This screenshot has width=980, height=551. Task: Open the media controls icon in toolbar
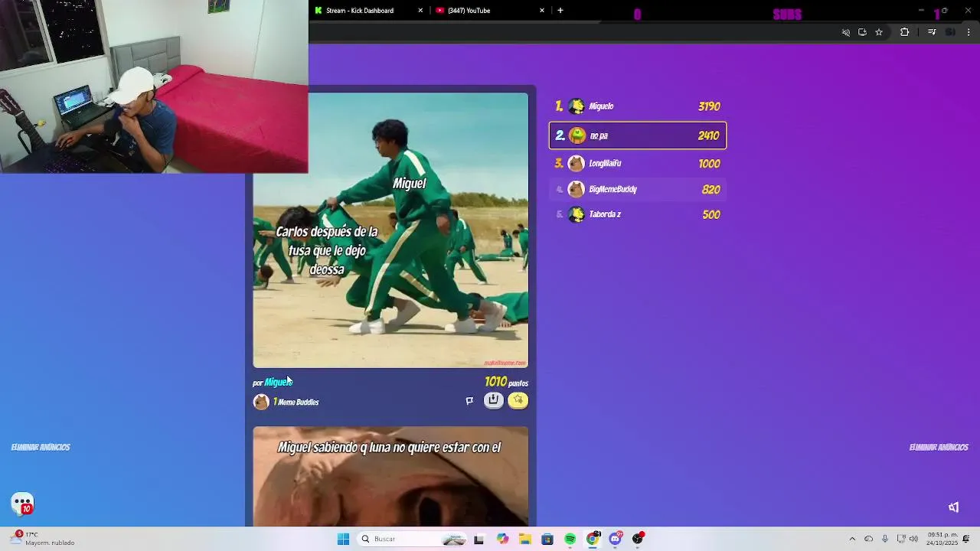[x=932, y=32]
